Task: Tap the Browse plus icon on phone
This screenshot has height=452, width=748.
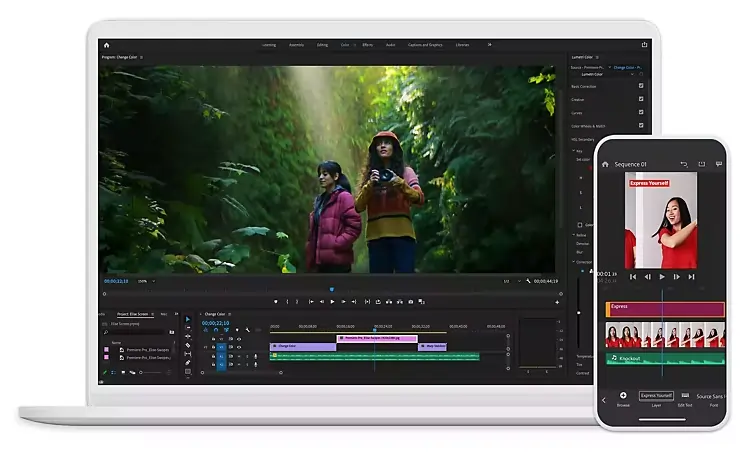Action: click(623, 395)
